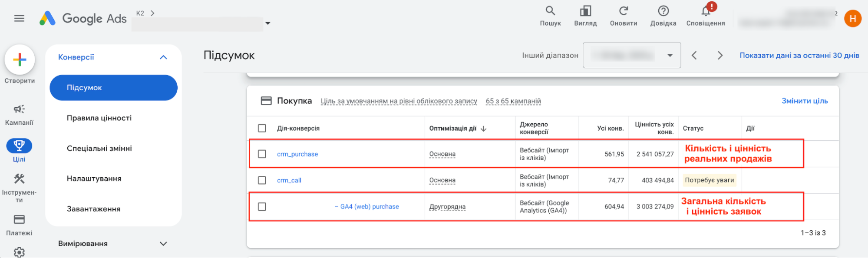Select Підсумок menu item

(x=113, y=88)
